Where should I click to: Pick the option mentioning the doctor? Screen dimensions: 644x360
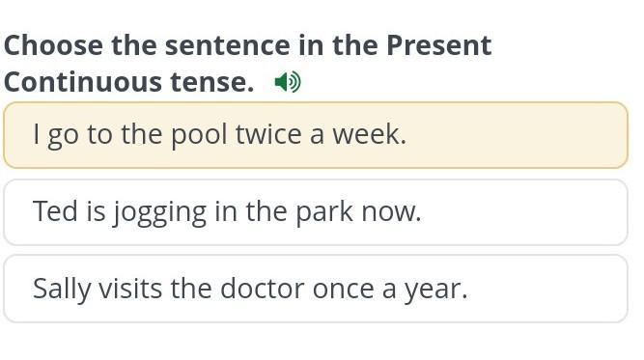click(316, 289)
